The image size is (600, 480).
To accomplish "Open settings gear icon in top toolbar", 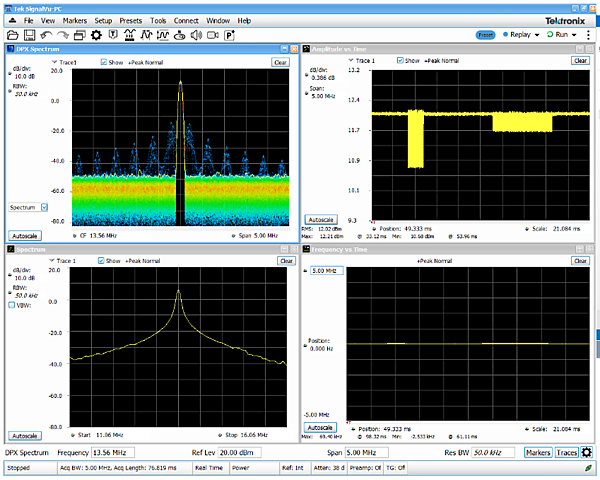I will tap(96, 35).
